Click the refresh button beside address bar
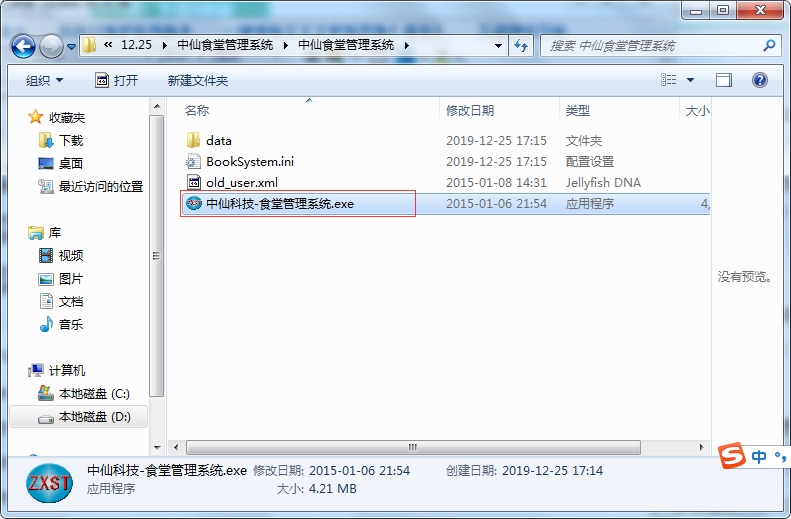The height and width of the screenshot is (519, 791). [x=521, y=45]
